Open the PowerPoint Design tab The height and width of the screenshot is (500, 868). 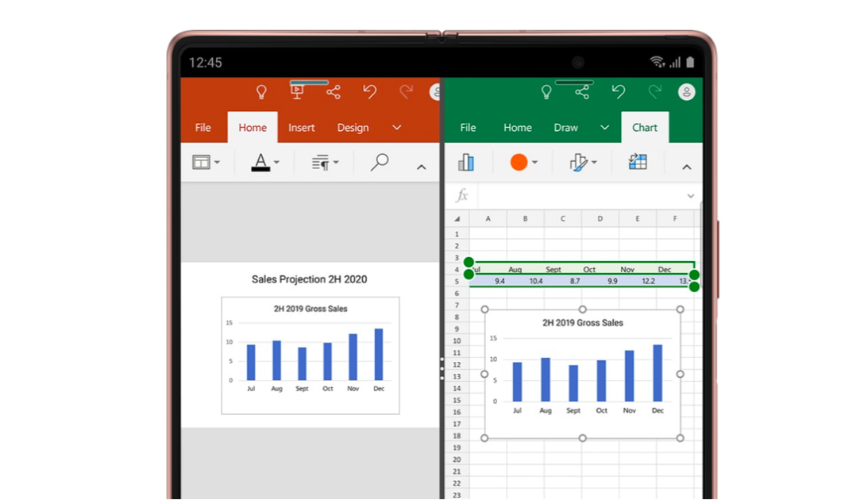(x=353, y=128)
